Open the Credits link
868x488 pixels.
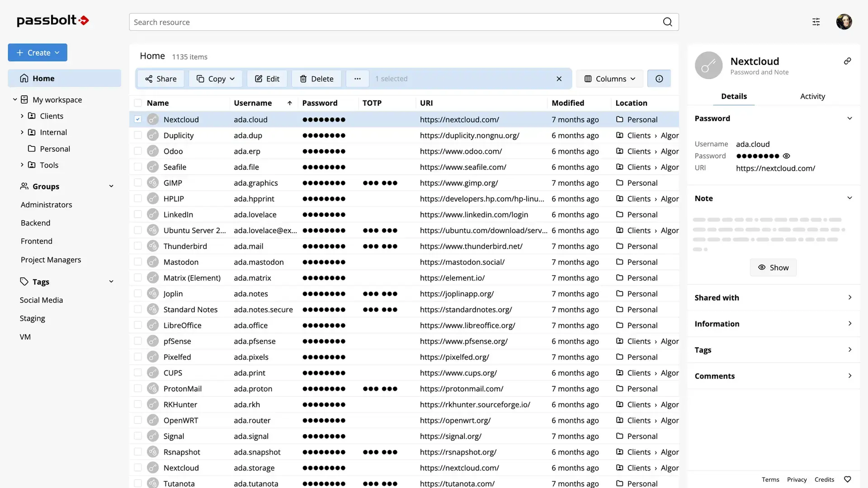[x=824, y=479]
